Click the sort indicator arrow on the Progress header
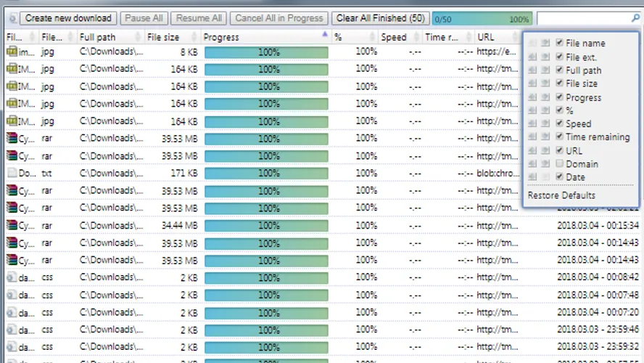Viewport: 644px width, 363px height. click(324, 34)
